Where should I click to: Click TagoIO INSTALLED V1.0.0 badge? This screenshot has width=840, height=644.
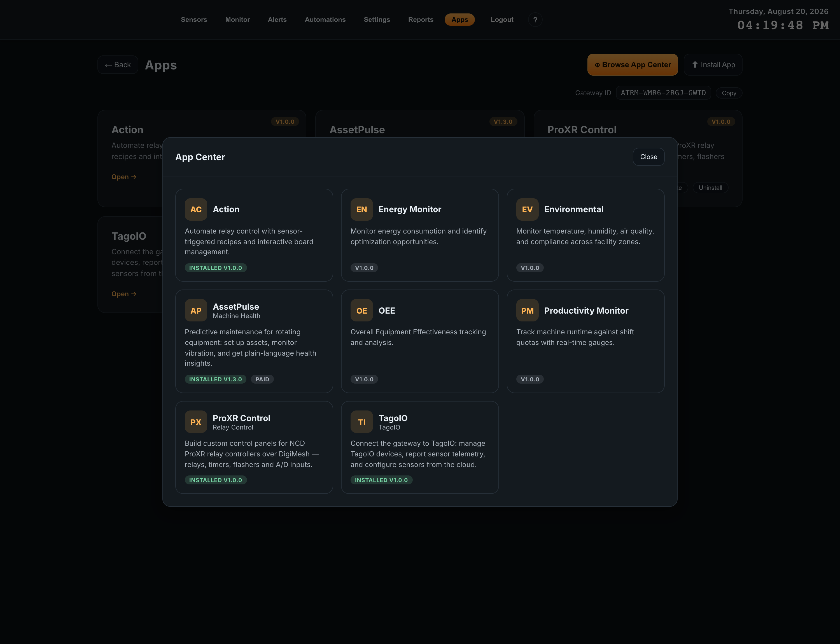[381, 480]
